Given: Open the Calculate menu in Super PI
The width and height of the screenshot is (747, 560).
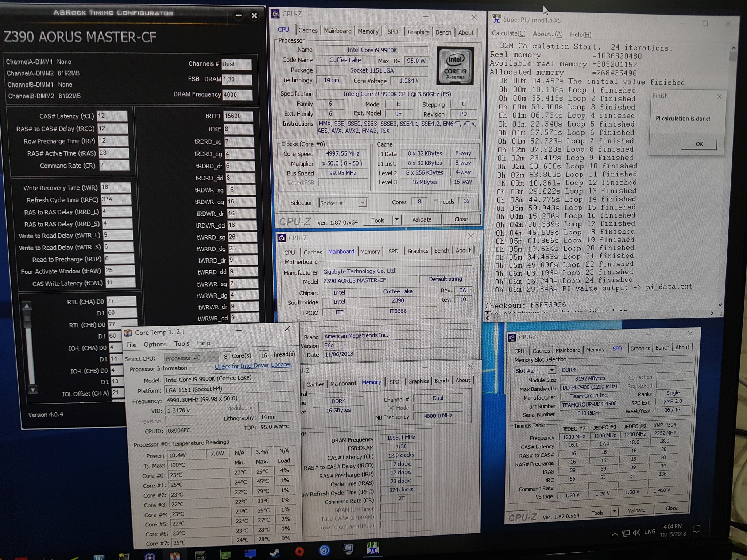Looking at the screenshot, I should (508, 34).
